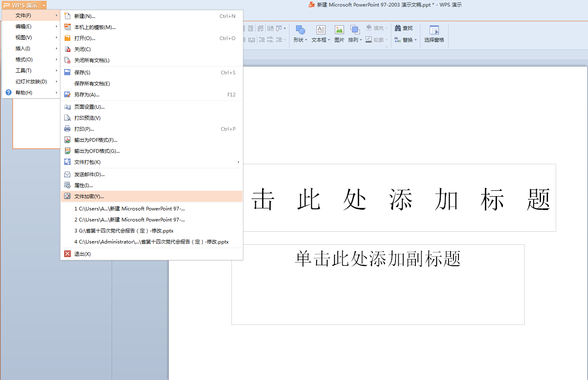Open the 帮助(H) menu item
The height and width of the screenshot is (380, 588).
click(x=31, y=92)
